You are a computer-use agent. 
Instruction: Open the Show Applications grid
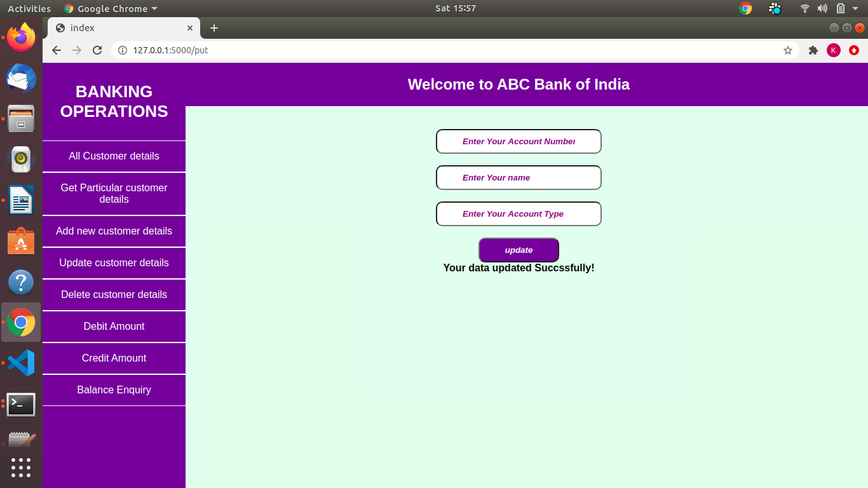pos(21,468)
